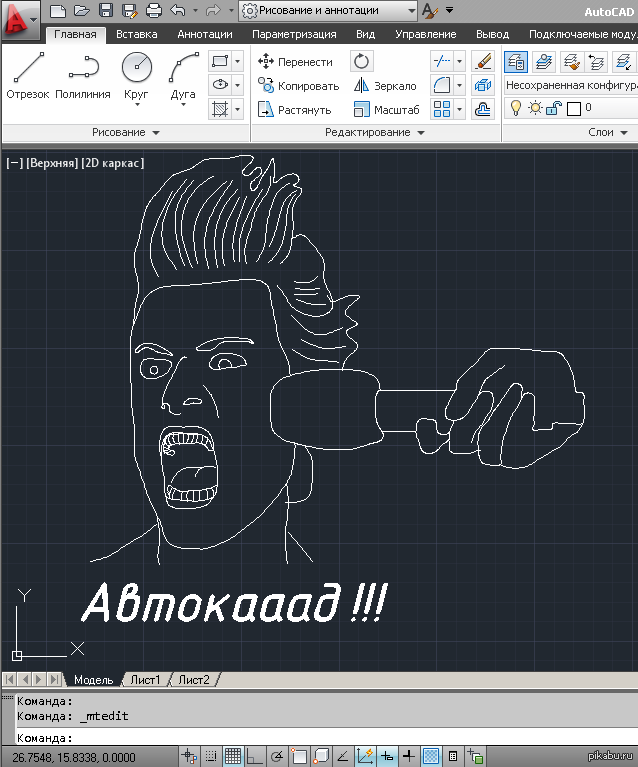The width and height of the screenshot is (638, 767).
Task: Toggle Grid Display in status bar
Action: point(233,756)
